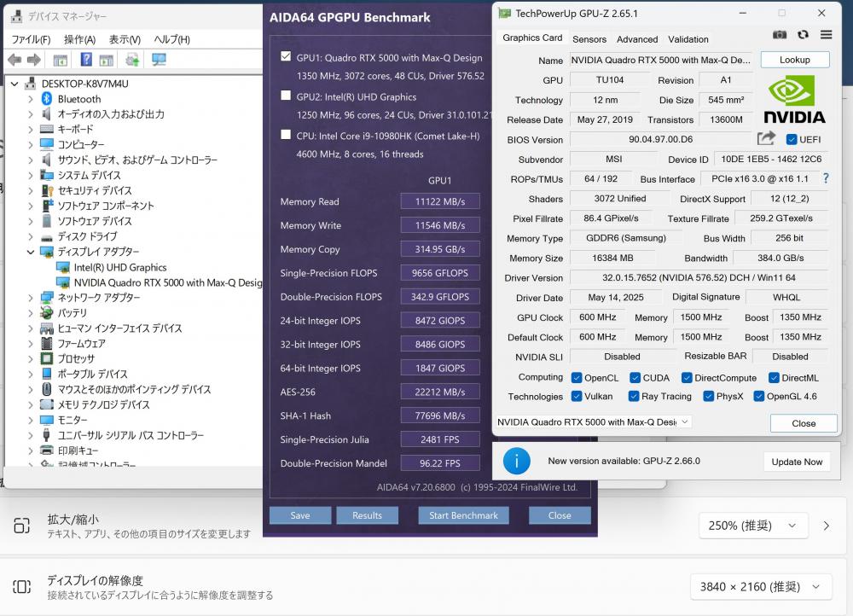Uncheck GPU1 Quadro RTX 5000 checkbox
853x616 pixels.
[x=286, y=56]
